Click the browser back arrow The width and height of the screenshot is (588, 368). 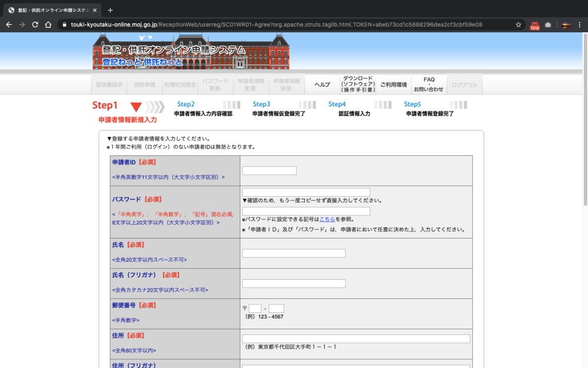tap(9, 23)
